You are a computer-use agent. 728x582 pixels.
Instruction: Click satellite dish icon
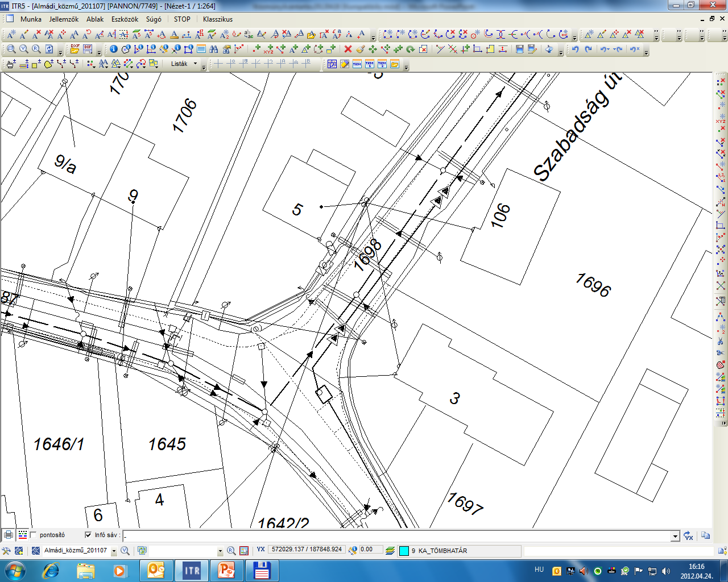[549, 49]
